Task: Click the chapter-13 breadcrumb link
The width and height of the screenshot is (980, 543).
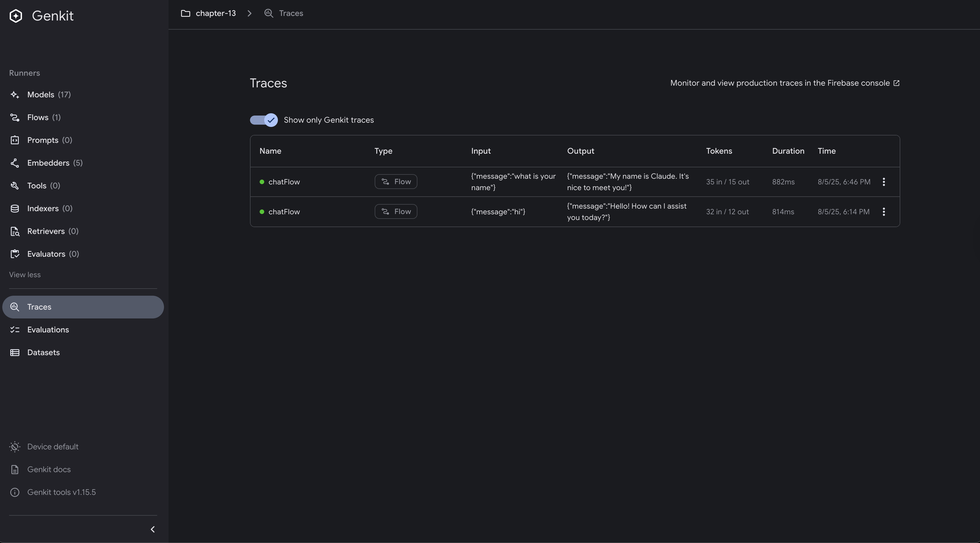Action: tap(216, 13)
